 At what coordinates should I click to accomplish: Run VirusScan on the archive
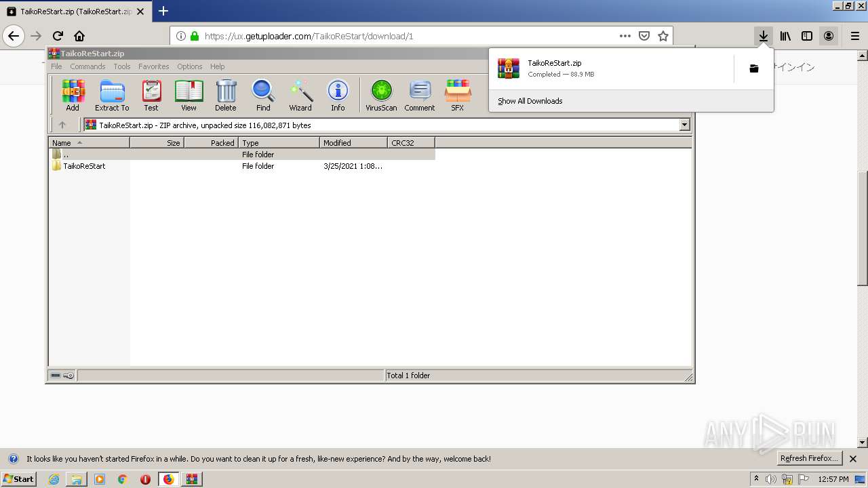tap(381, 95)
